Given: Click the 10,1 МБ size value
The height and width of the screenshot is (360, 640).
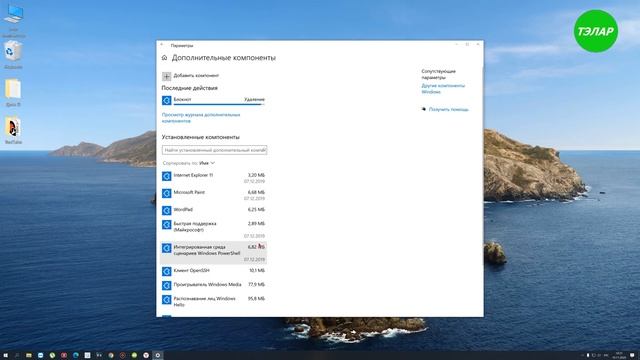Looking at the screenshot, I should point(257,271).
